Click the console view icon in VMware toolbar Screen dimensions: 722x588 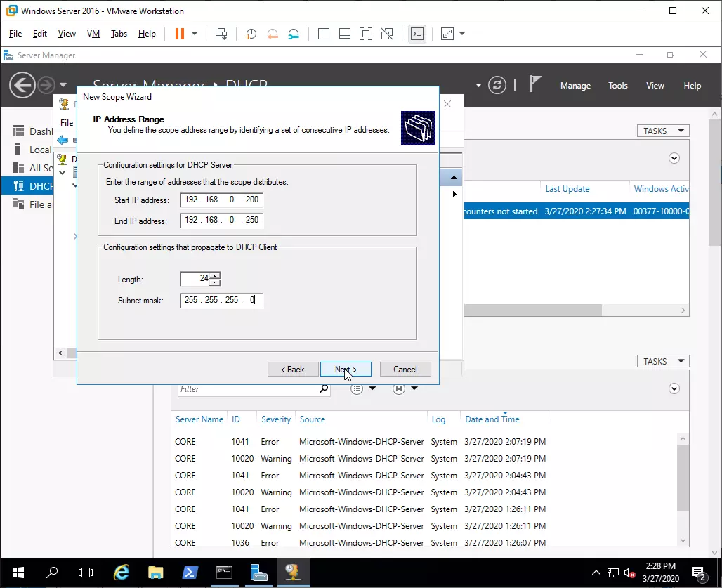[x=417, y=34]
